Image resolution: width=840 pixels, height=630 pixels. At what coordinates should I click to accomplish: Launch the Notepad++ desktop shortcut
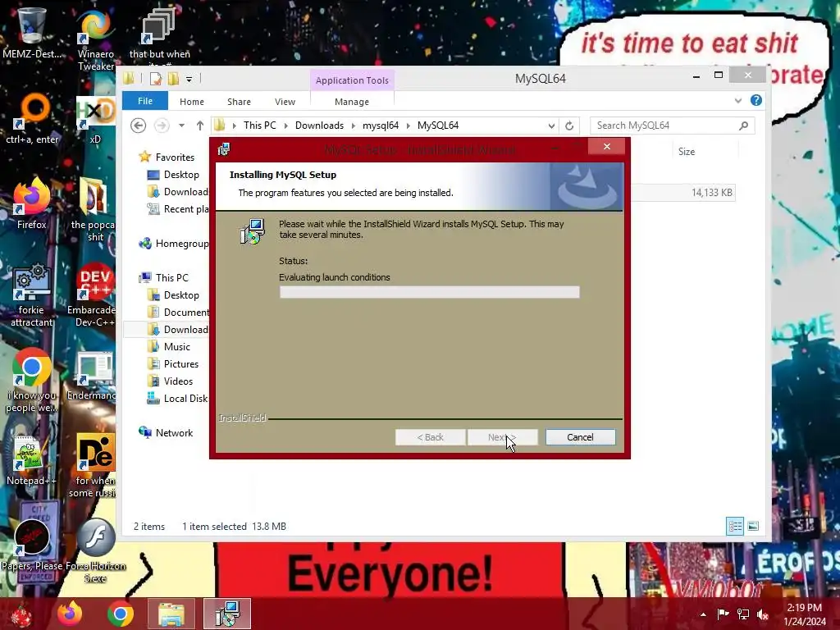[x=31, y=459]
